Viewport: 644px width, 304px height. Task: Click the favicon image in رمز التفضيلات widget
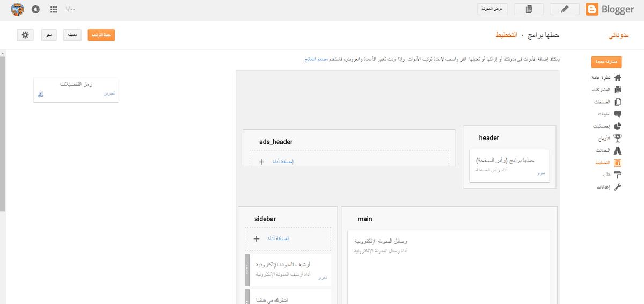[x=40, y=95]
